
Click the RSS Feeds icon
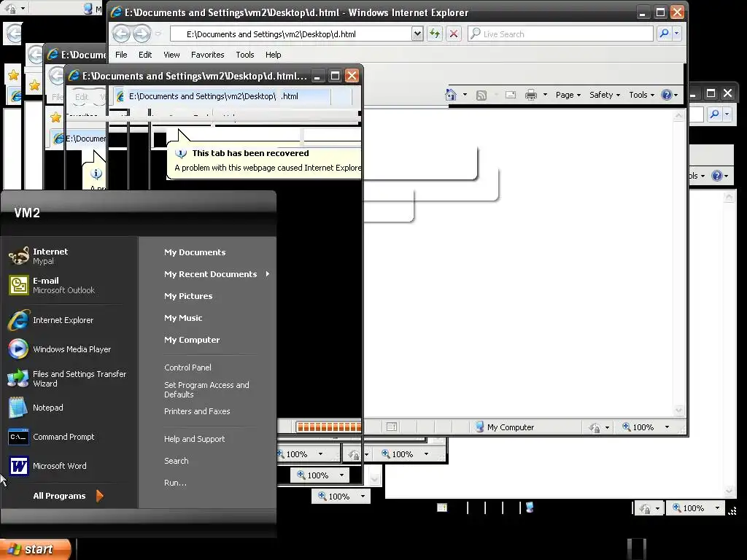pyautogui.click(x=481, y=96)
